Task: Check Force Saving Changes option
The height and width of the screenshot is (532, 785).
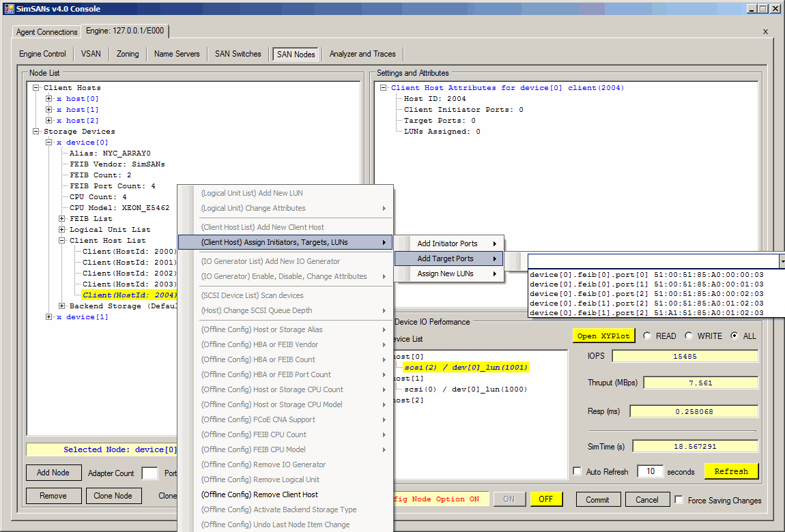Action: coord(679,500)
